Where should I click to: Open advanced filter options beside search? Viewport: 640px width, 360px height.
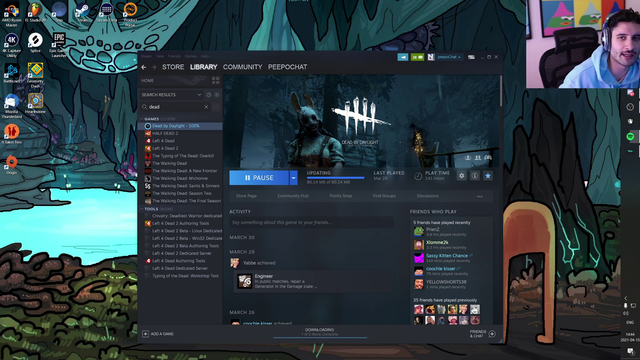coord(216,107)
